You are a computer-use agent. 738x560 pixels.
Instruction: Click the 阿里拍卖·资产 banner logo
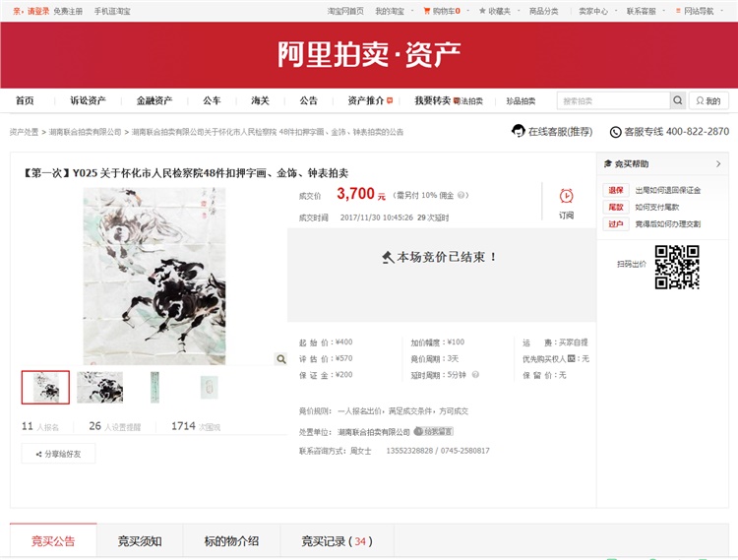tap(369, 54)
